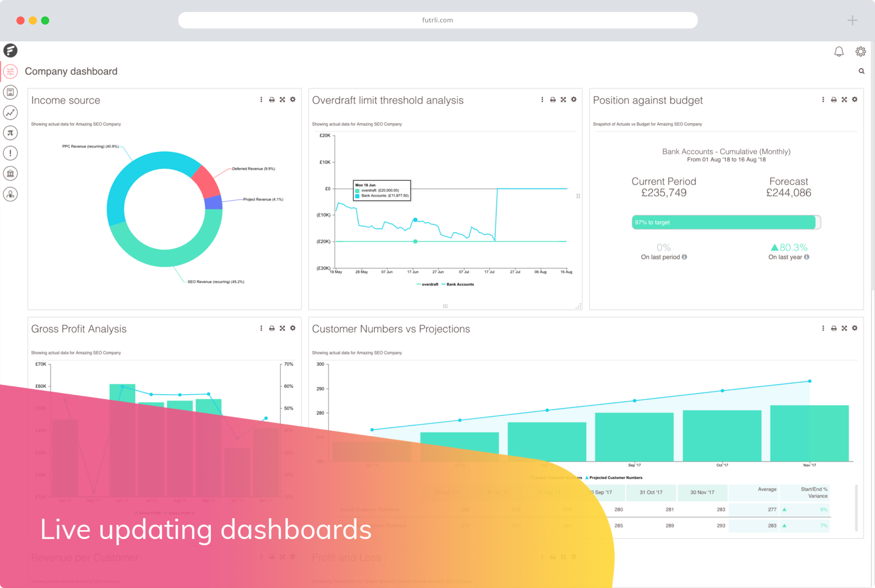This screenshot has width=875, height=588.
Task: Click the customer table vertical scrollbar
Action: tap(856, 508)
